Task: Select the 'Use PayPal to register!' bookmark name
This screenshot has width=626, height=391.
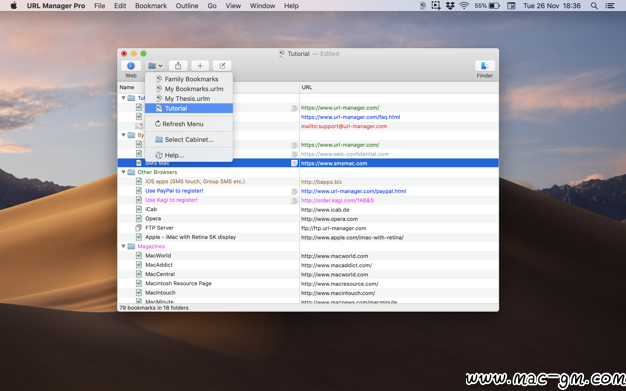Action: click(174, 191)
